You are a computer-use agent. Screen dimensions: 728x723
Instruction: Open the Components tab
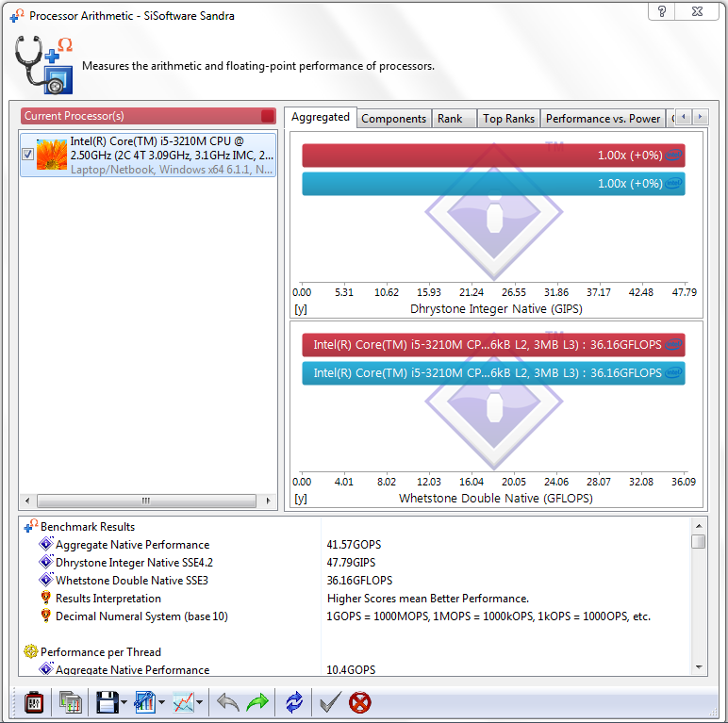click(394, 119)
